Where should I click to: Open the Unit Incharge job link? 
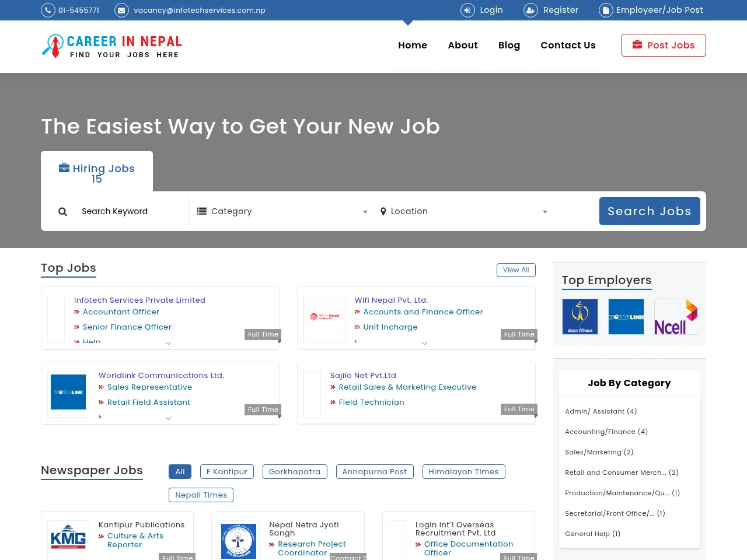390,327
